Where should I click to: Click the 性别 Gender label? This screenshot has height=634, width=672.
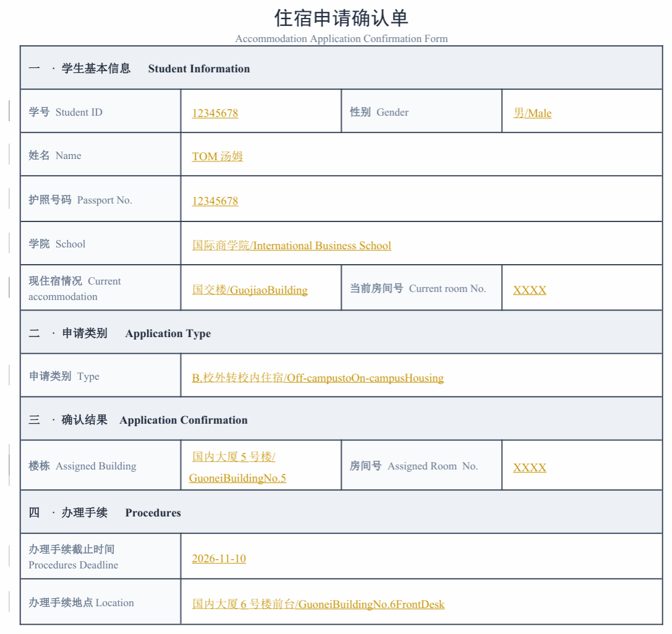379,112
